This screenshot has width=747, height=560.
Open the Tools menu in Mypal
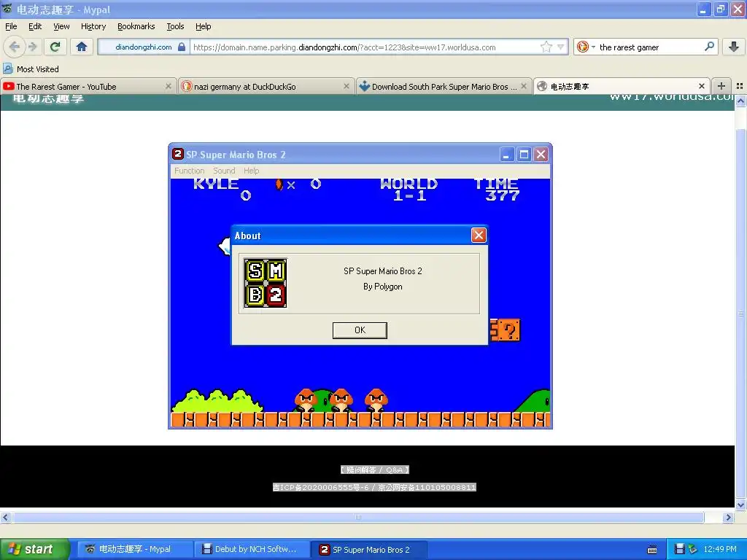click(x=175, y=27)
